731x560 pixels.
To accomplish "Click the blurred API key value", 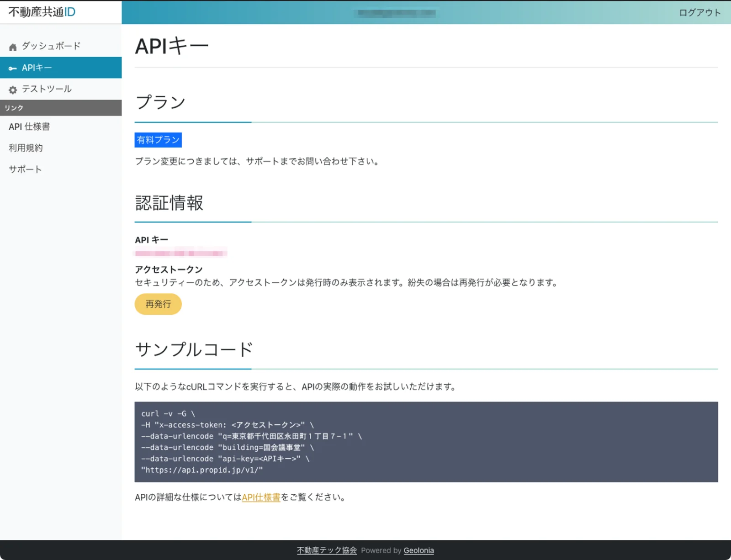I will pos(180,253).
